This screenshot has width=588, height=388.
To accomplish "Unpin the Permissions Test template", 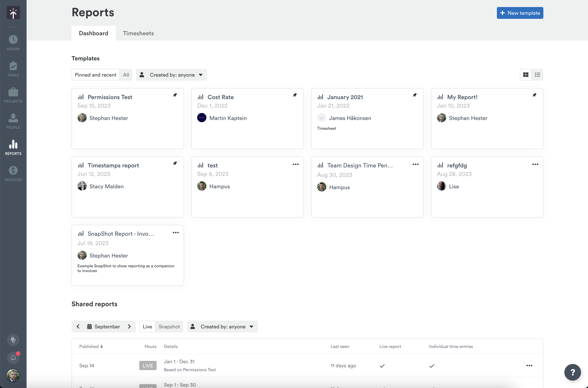I will [x=175, y=95].
